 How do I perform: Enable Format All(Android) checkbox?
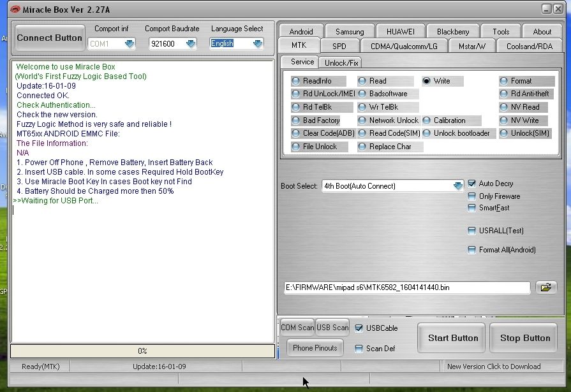click(471, 250)
